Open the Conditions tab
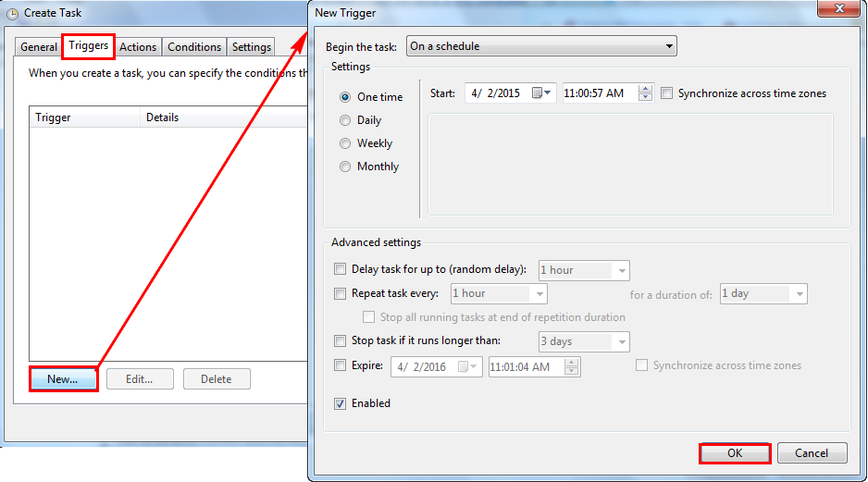 coord(194,47)
